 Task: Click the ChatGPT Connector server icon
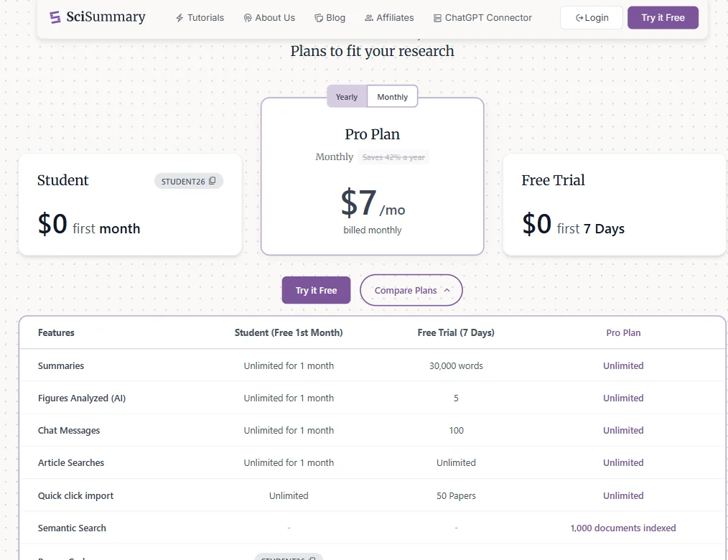tap(437, 18)
